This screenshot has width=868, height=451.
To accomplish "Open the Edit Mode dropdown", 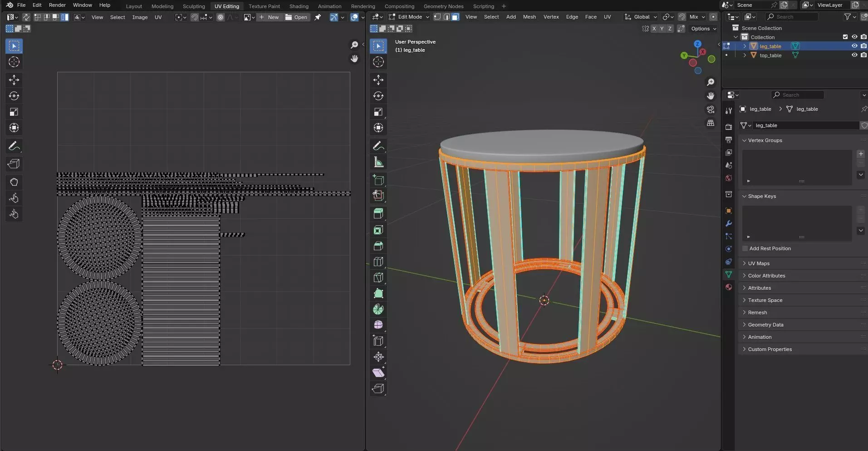I will point(409,17).
